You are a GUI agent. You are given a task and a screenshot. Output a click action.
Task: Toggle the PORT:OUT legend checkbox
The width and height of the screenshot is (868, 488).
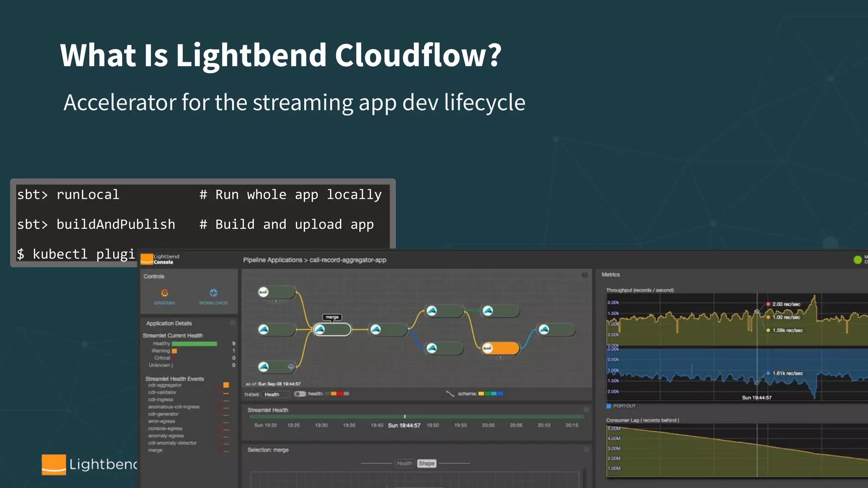pyautogui.click(x=609, y=406)
